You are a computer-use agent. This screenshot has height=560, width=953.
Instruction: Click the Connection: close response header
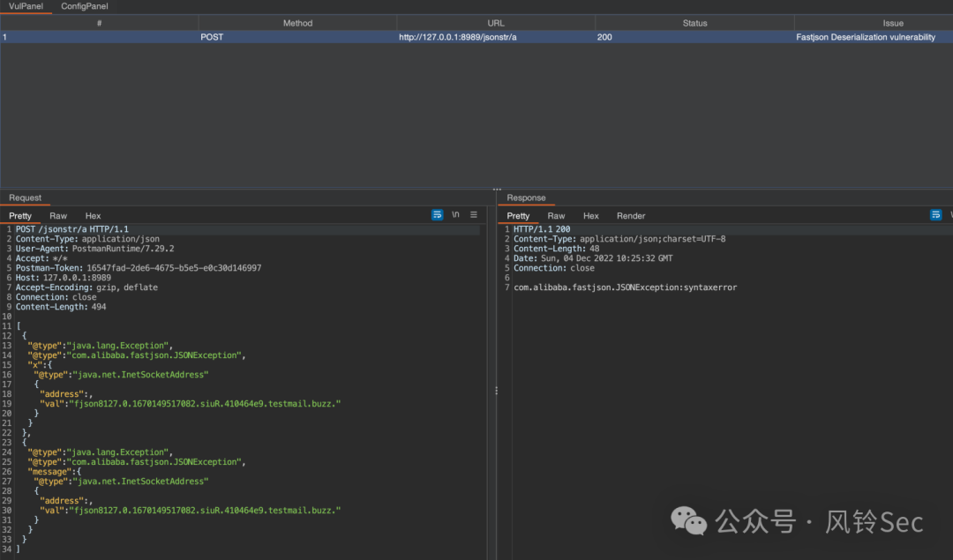554,268
